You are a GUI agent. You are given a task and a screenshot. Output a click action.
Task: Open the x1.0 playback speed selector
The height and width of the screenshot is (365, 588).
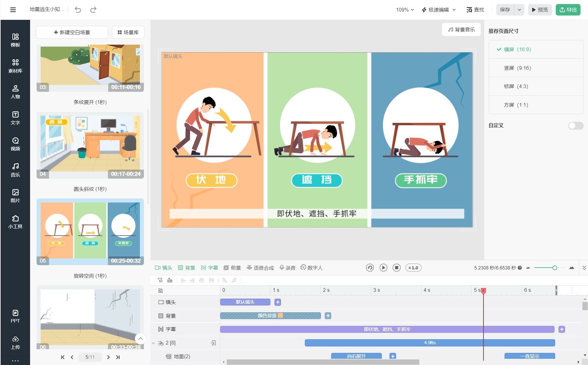[x=413, y=268]
